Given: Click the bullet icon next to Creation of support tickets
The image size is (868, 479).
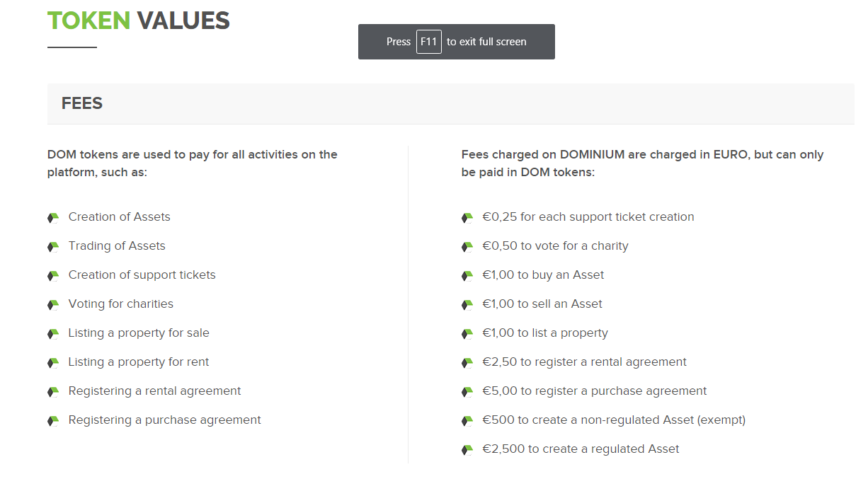Looking at the screenshot, I should [53, 276].
